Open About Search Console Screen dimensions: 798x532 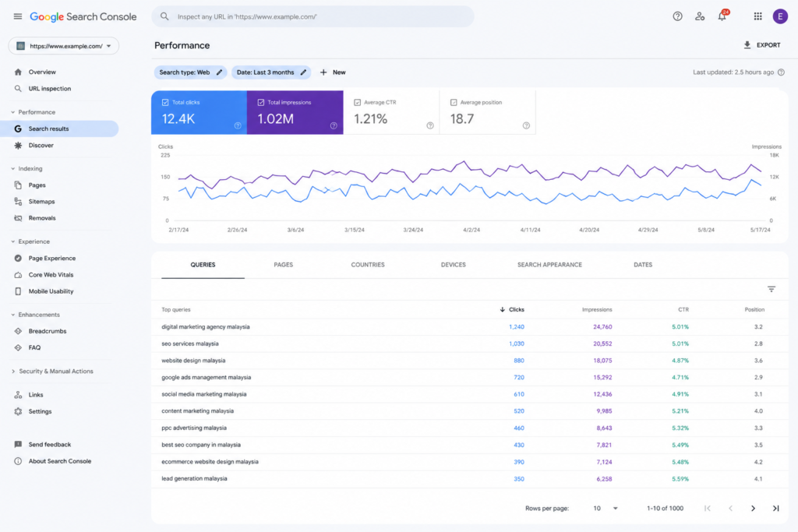(x=59, y=461)
